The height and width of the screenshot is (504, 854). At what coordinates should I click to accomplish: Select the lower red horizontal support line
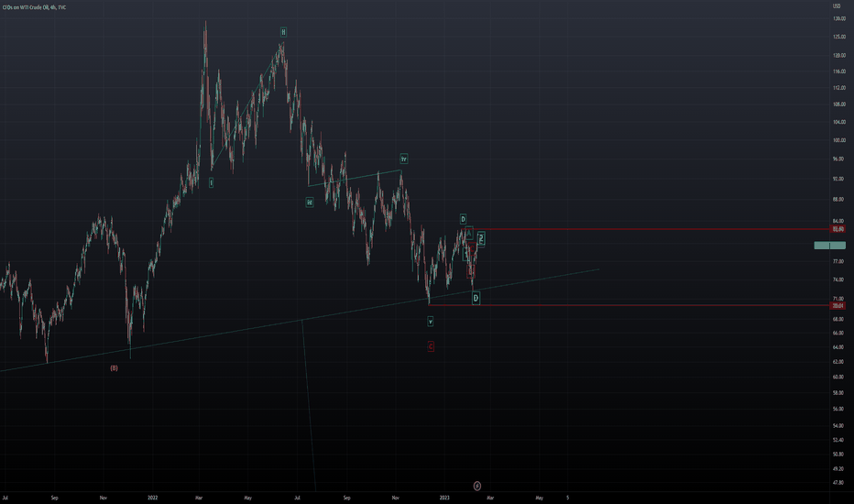point(630,305)
